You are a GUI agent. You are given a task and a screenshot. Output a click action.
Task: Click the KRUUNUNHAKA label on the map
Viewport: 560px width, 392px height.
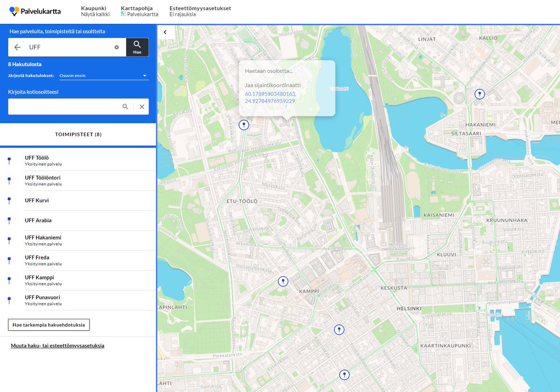tap(506, 220)
